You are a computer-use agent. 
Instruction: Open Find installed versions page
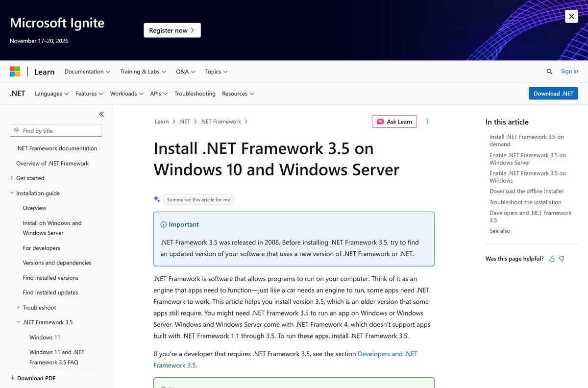click(x=50, y=278)
